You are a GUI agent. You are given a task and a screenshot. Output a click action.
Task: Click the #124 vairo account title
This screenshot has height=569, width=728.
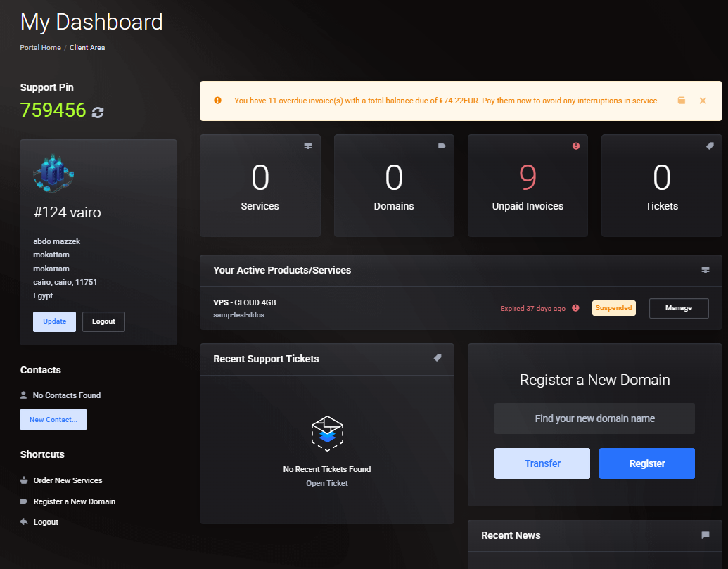point(68,212)
